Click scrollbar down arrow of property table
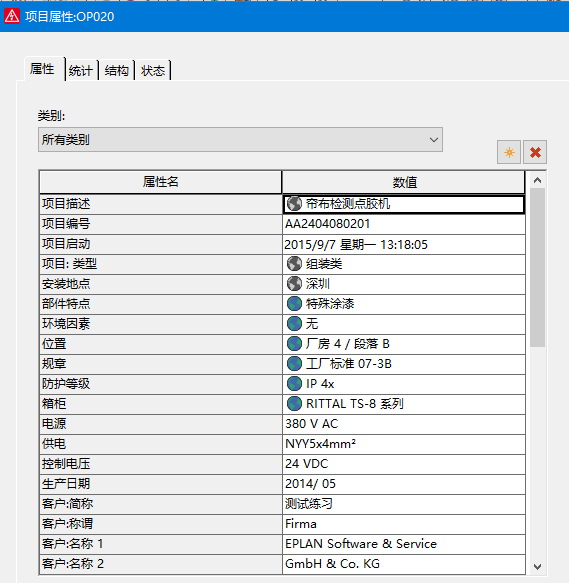The width and height of the screenshot is (569, 583). (537, 567)
